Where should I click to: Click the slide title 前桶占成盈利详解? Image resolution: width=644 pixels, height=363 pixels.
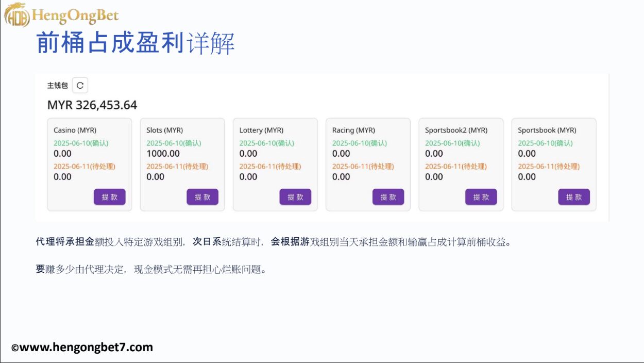[x=135, y=43]
